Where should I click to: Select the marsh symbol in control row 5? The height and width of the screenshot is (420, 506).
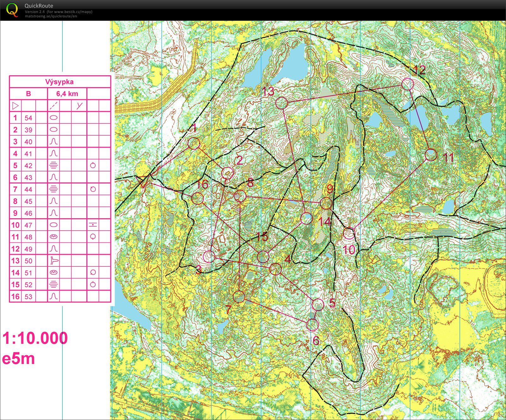pos(54,165)
